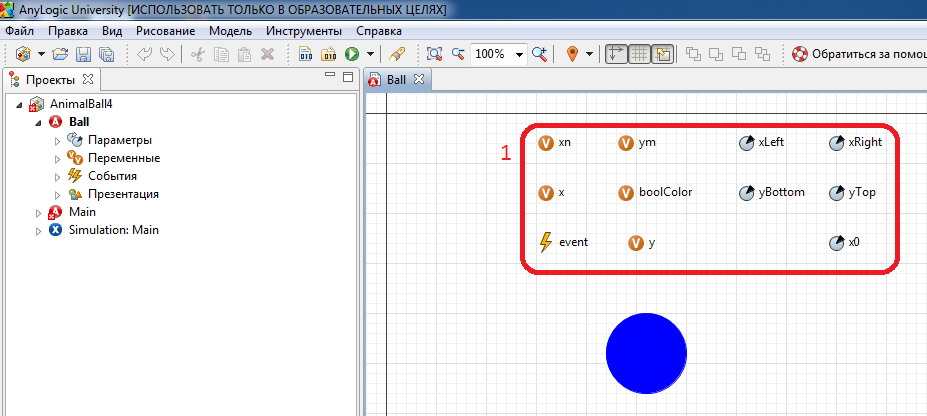This screenshot has width=927, height=416.
Task: Expand the События tree node
Action: [x=57, y=177]
